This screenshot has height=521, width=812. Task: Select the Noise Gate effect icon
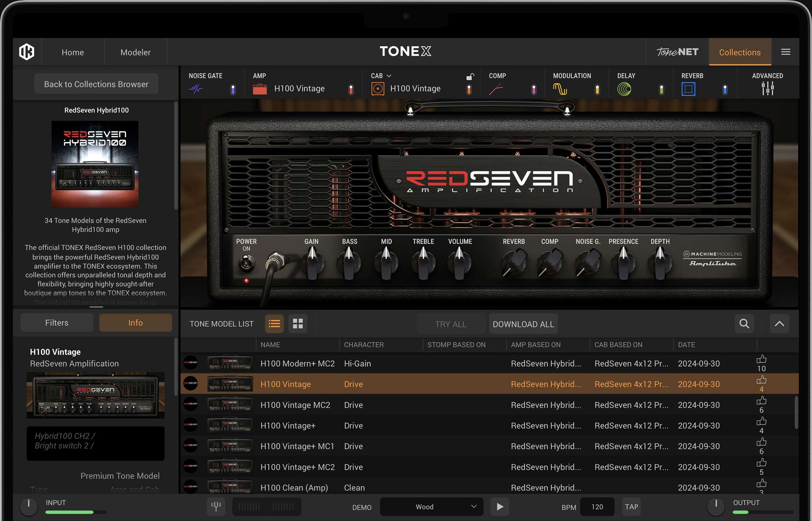pyautogui.click(x=197, y=88)
